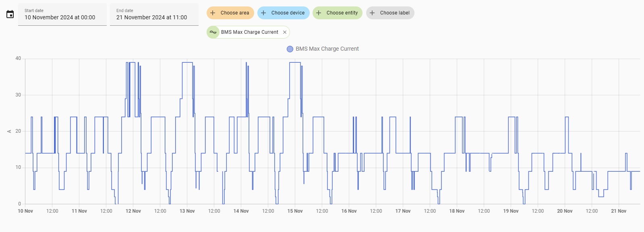Open the Choose area picker
The width and height of the screenshot is (644, 232).
pyautogui.click(x=234, y=13)
